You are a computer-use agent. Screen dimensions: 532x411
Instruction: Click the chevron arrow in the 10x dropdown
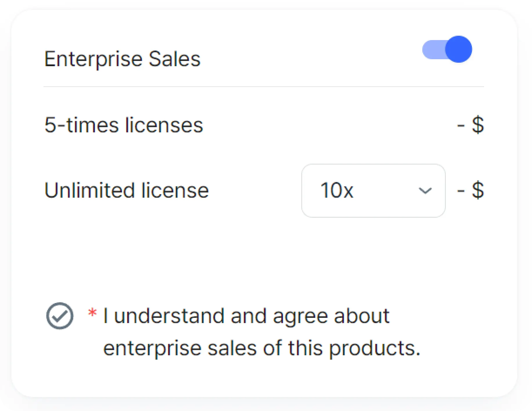coord(425,191)
